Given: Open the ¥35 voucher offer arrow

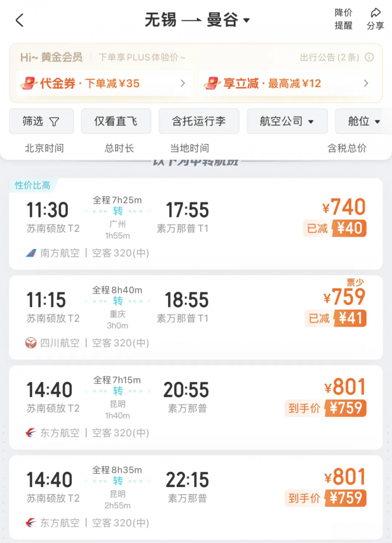Looking at the screenshot, I should (x=183, y=83).
